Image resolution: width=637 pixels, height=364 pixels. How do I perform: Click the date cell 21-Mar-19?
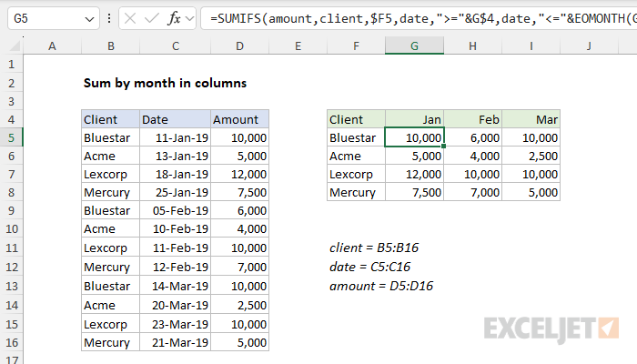point(175,342)
